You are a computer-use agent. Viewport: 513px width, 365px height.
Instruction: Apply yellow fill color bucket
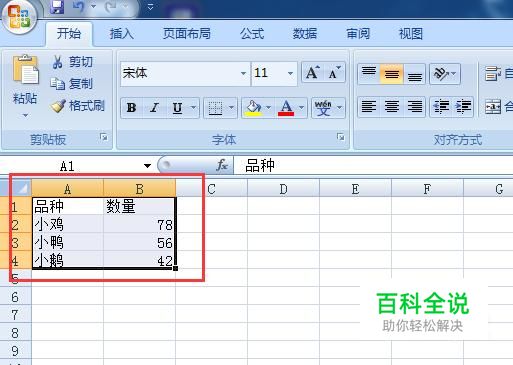(x=254, y=108)
